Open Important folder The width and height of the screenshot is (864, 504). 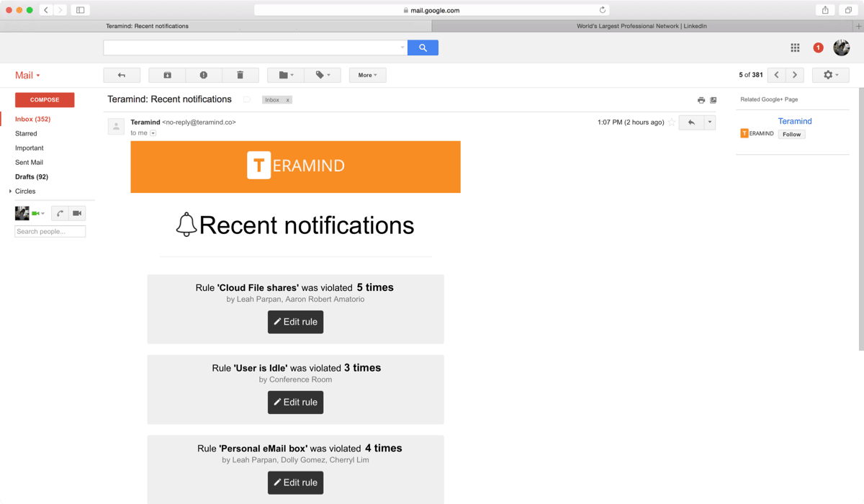click(x=30, y=148)
